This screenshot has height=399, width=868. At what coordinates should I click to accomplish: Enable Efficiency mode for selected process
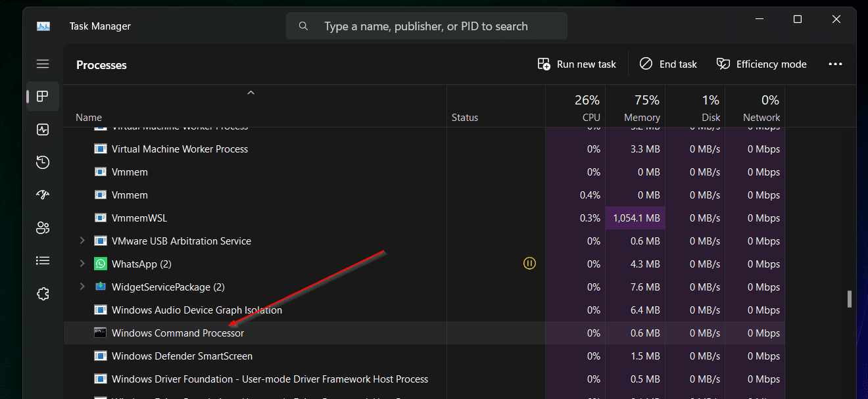pyautogui.click(x=761, y=64)
